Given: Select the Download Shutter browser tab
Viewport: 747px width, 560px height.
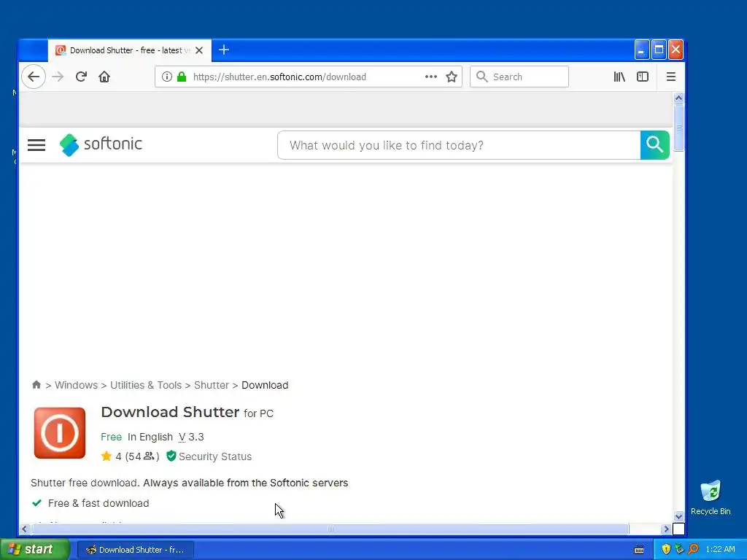Looking at the screenshot, I should click(130, 50).
